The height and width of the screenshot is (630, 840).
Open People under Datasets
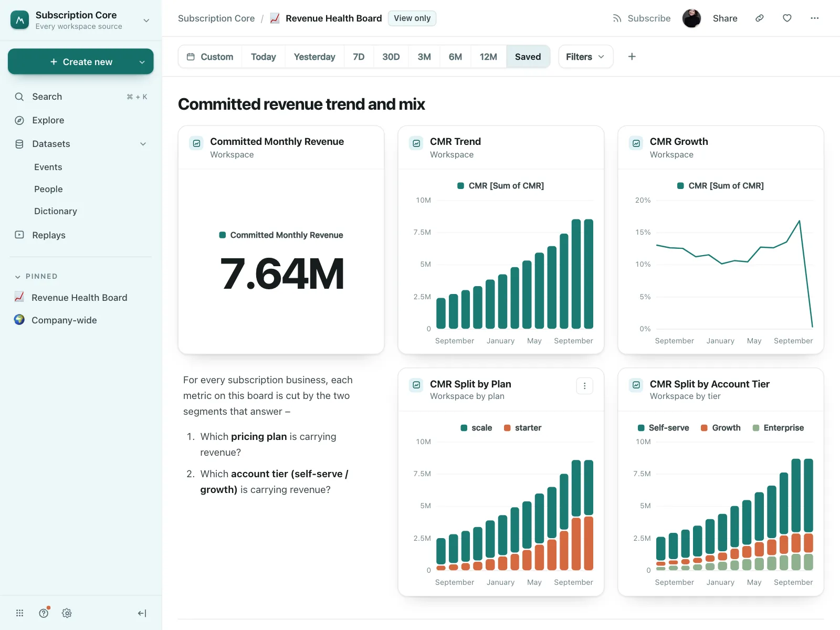pyautogui.click(x=48, y=189)
